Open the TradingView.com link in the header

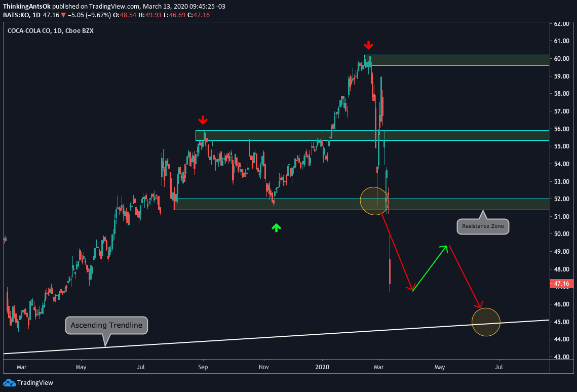[114, 6]
